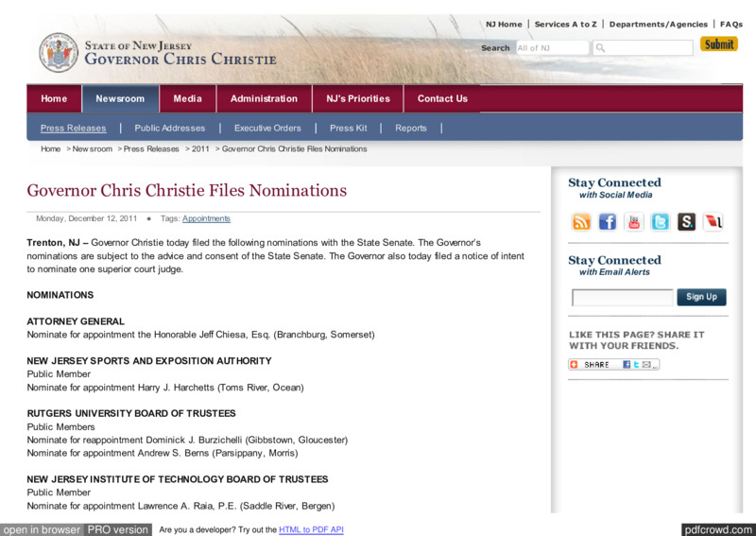This screenshot has height=536, width=756.
Task: Click the 'ATTORNEY GENERAL' heading text
Action: pyautogui.click(x=76, y=321)
